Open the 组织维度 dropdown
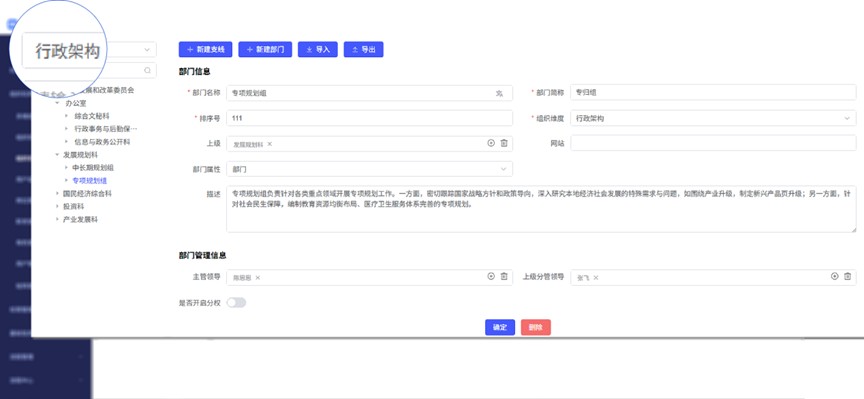 (x=713, y=118)
